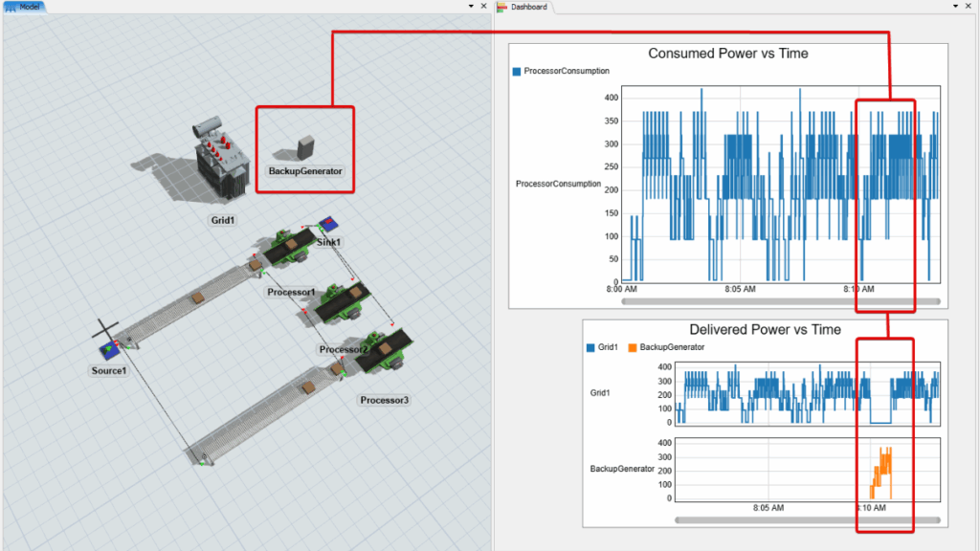Open the Model pane dropdown arrow
The height and width of the screenshot is (551, 980).
click(471, 6)
